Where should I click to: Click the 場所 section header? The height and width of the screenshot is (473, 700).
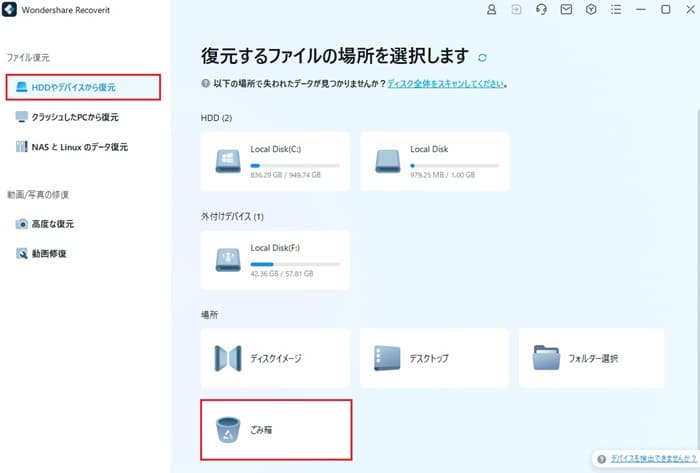click(209, 315)
